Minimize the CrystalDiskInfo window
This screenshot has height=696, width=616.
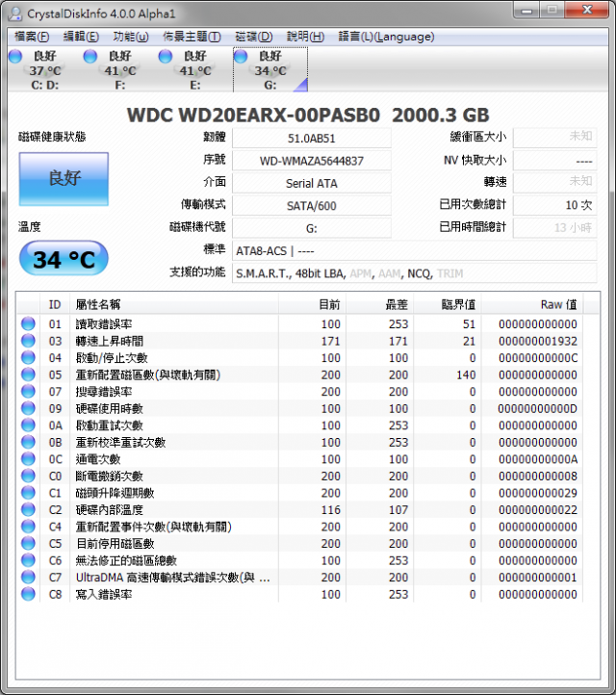click(x=526, y=10)
